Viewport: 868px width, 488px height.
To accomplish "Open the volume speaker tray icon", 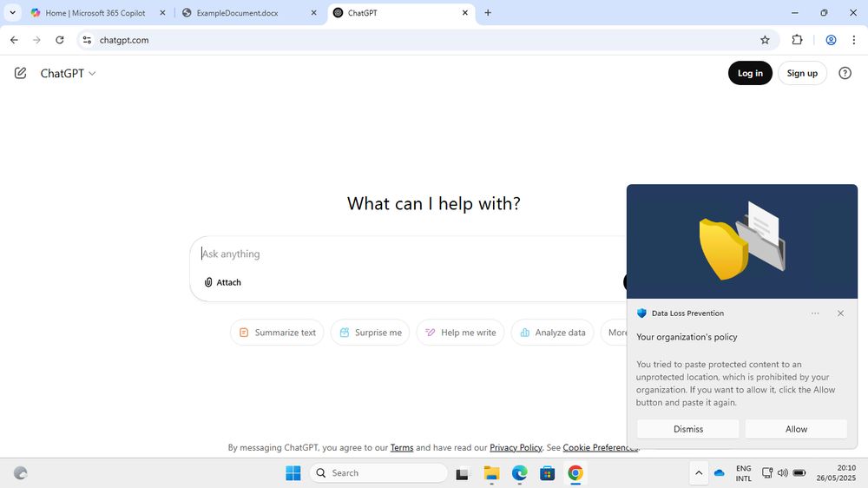I will click(782, 473).
